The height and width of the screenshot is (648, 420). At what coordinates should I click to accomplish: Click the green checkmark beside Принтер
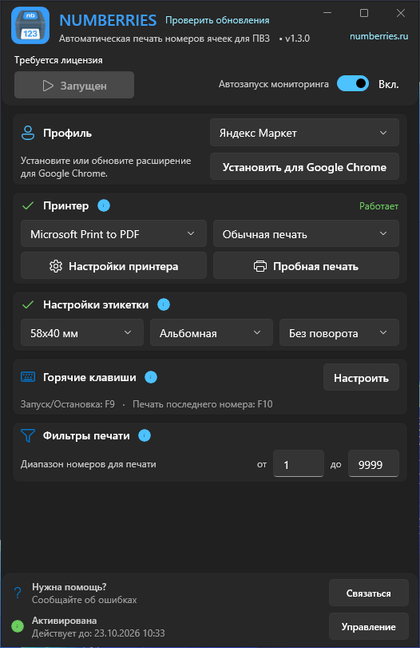[28, 205]
